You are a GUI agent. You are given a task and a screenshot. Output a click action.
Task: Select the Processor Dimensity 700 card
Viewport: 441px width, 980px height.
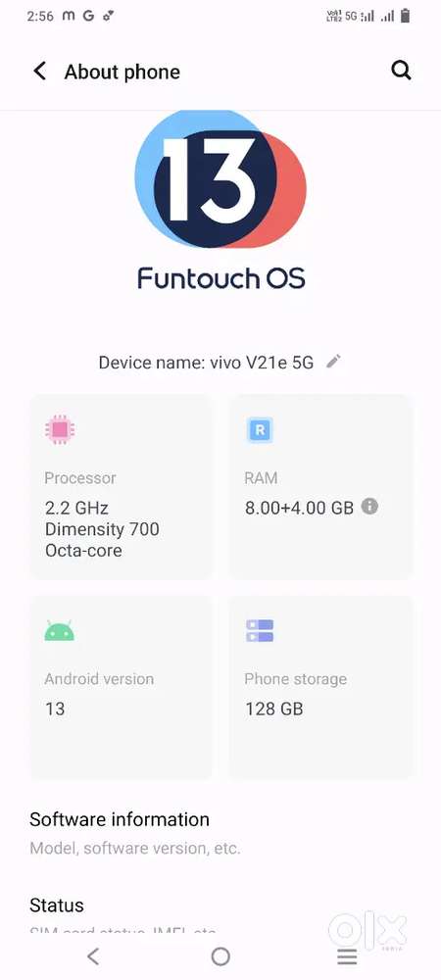(x=121, y=486)
